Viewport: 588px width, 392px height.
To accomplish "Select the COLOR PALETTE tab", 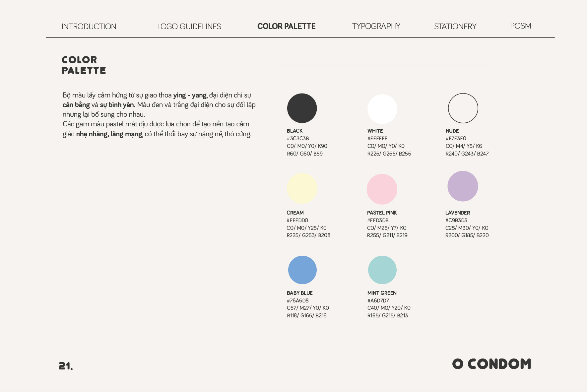I will (286, 26).
